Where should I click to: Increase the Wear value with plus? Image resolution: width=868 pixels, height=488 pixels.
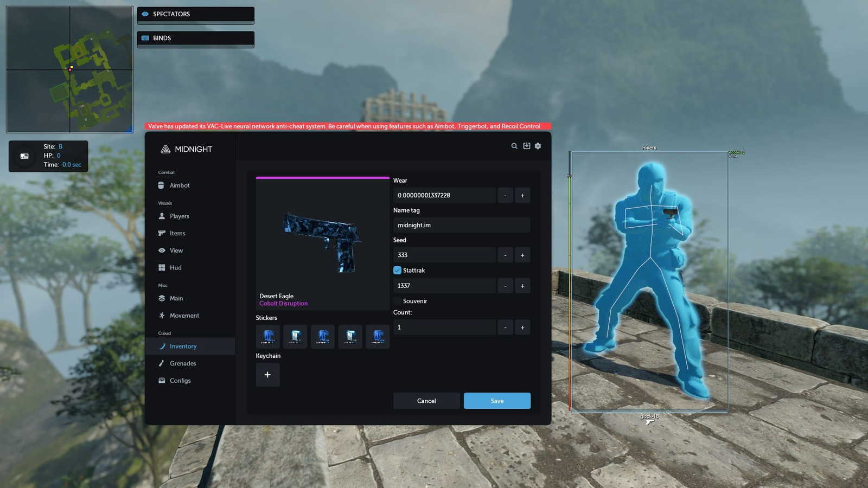(x=522, y=195)
